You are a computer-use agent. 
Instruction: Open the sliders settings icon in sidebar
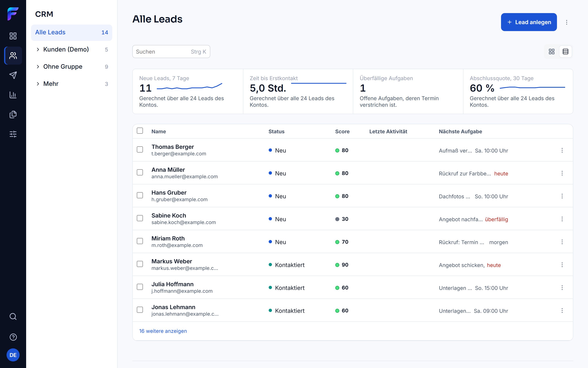pyautogui.click(x=13, y=134)
